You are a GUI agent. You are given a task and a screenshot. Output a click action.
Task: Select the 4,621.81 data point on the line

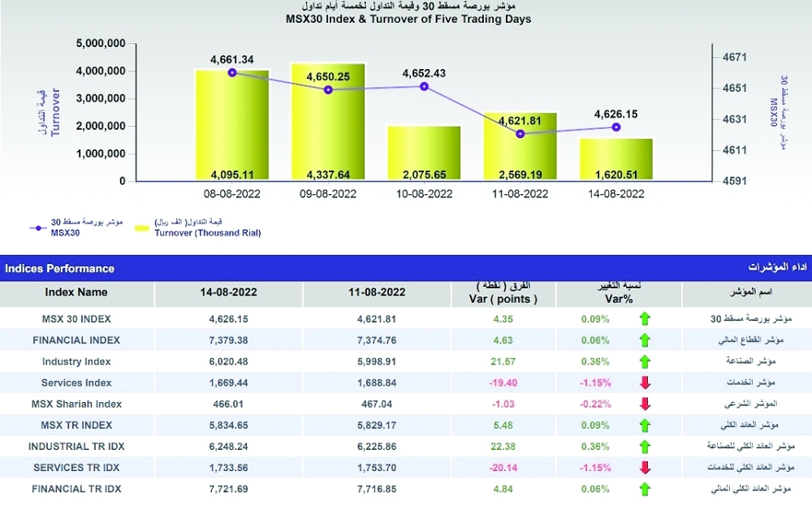pyautogui.click(x=520, y=133)
